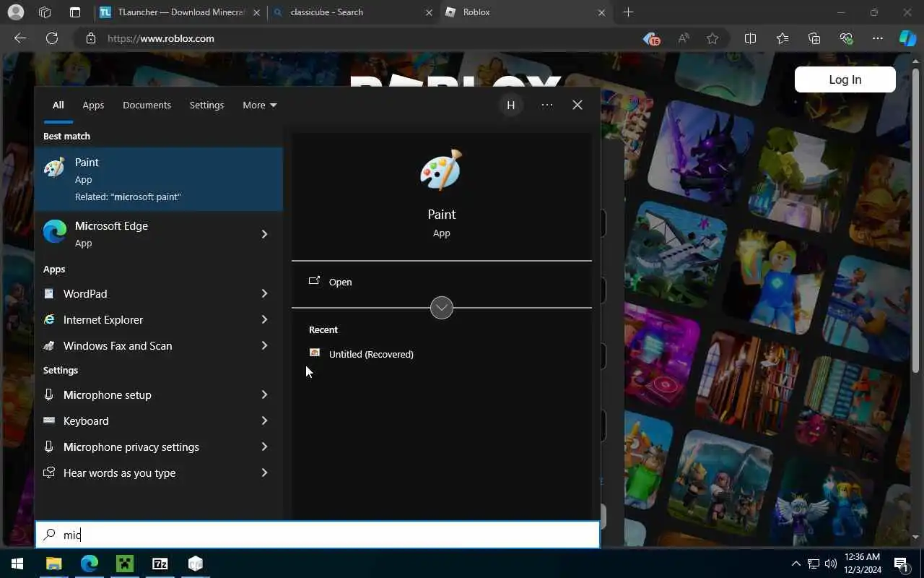Open the Read aloud icon in address bar
Image resolution: width=924 pixels, height=578 pixels.
[683, 38]
